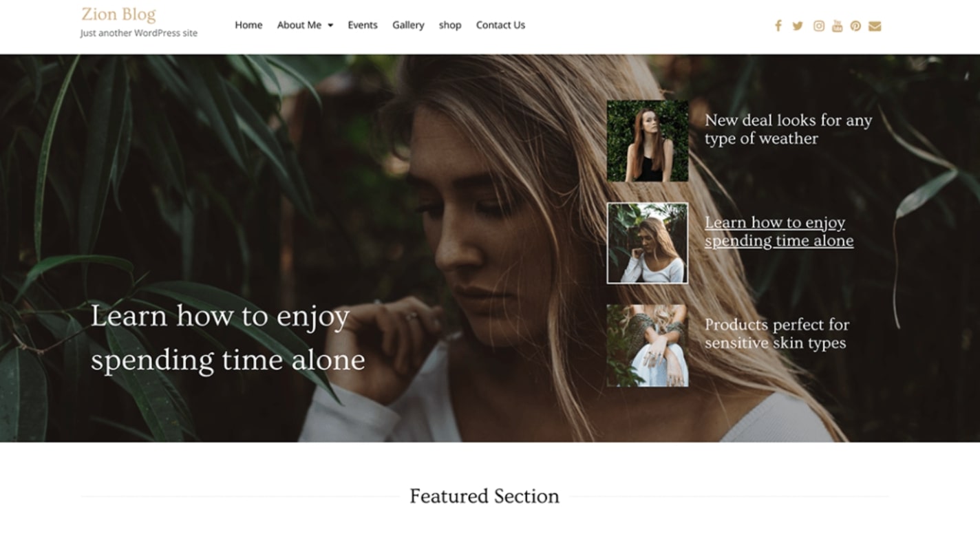Screen dimensions: 980x534
Task: Open the YouTube social icon
Action: pyautogui.click(x=837, y=26)
